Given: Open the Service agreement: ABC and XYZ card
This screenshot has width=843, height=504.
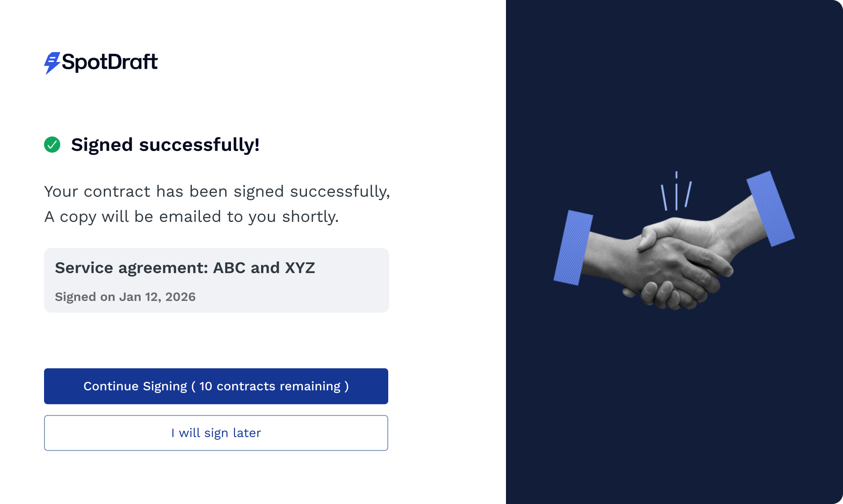Looking at the screenshot, I should tap(217, 280).
